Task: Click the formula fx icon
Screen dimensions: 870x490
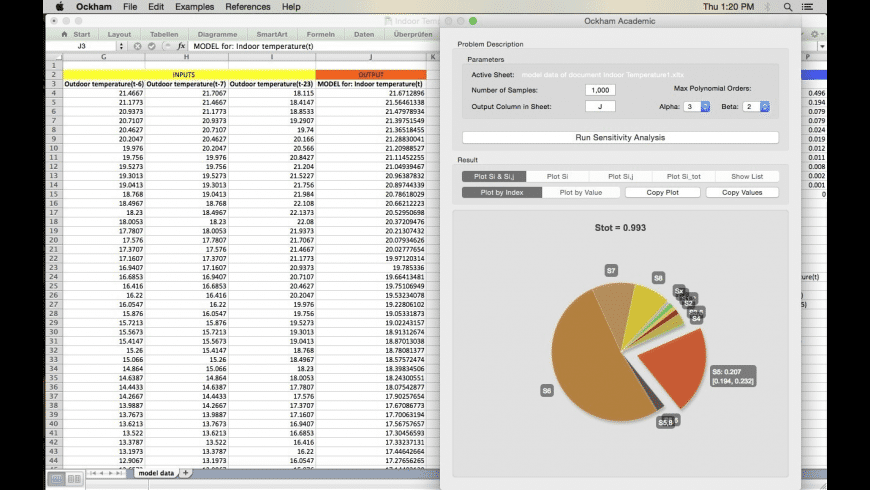Action: pos(181,46)
